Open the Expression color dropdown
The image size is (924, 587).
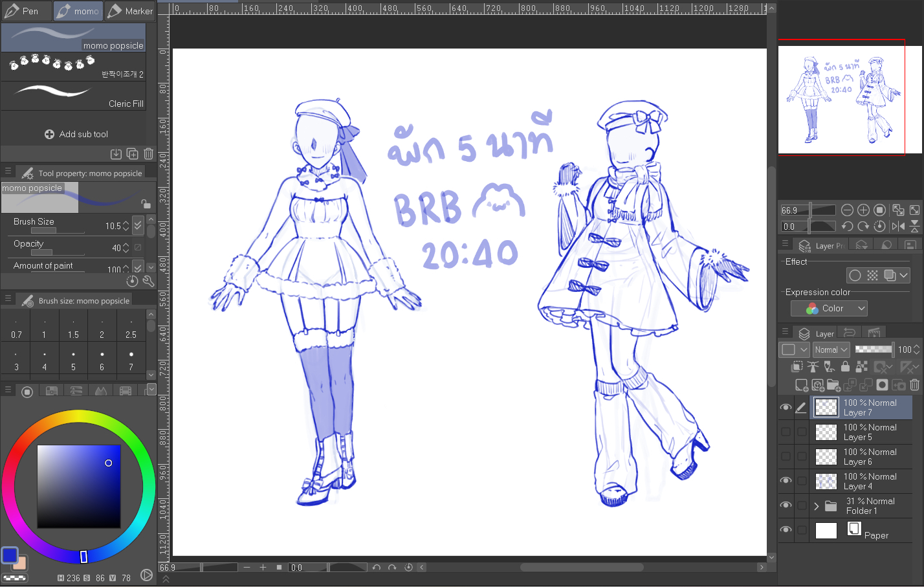point(829,309)
